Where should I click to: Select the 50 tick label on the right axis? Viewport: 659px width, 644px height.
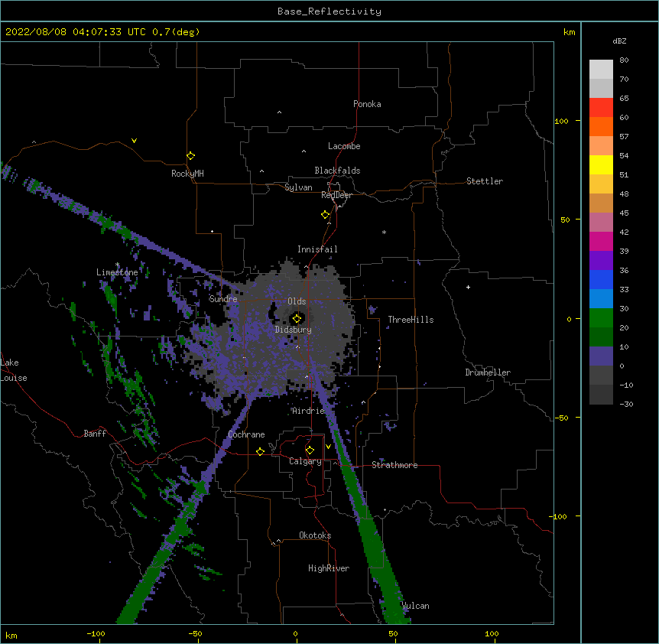pos(565,220)
